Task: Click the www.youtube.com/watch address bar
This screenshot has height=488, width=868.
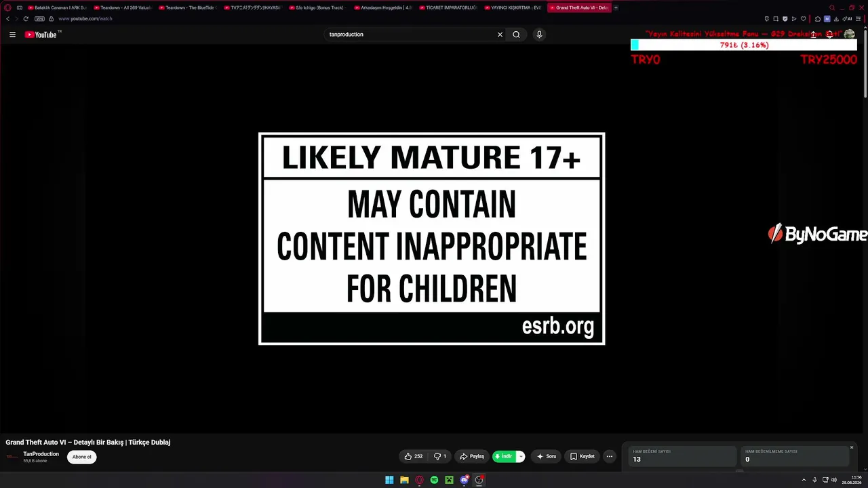Action: [x=85, y=19]
